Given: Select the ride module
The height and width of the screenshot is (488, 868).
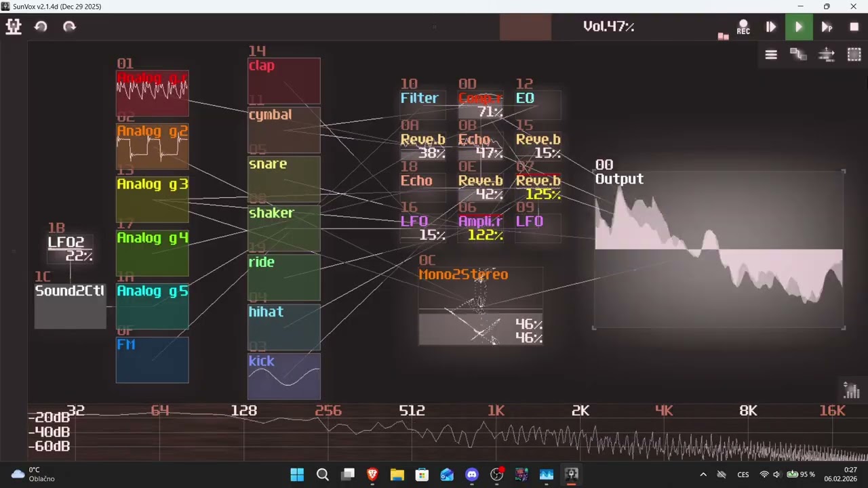Looking at the screenshot, I should click(284, 278).
